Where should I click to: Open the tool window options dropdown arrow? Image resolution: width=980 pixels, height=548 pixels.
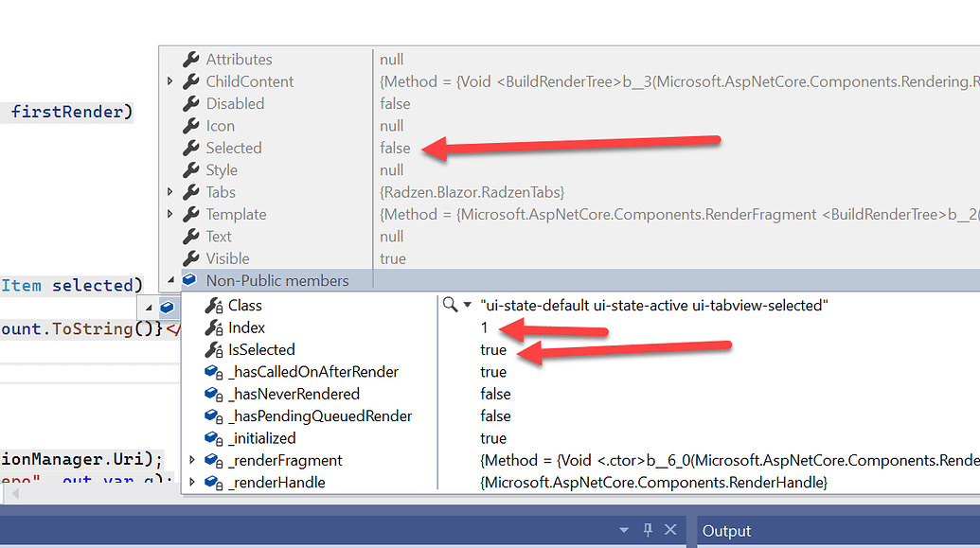coord(624,531)
